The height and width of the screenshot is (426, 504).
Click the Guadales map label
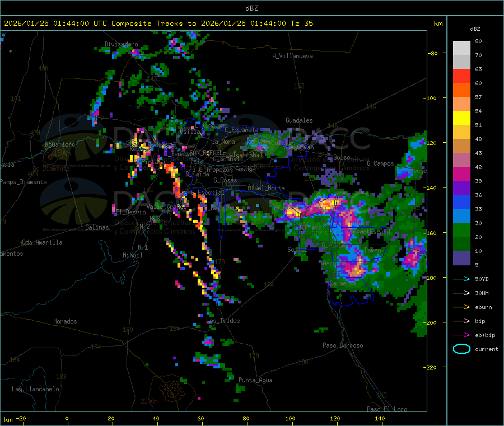click(299, 120)
